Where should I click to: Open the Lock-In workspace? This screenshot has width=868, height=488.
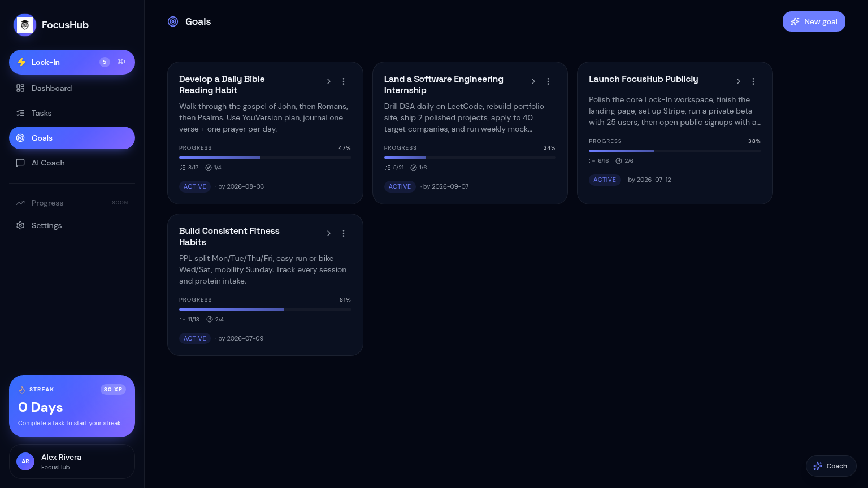click(72, 62)
